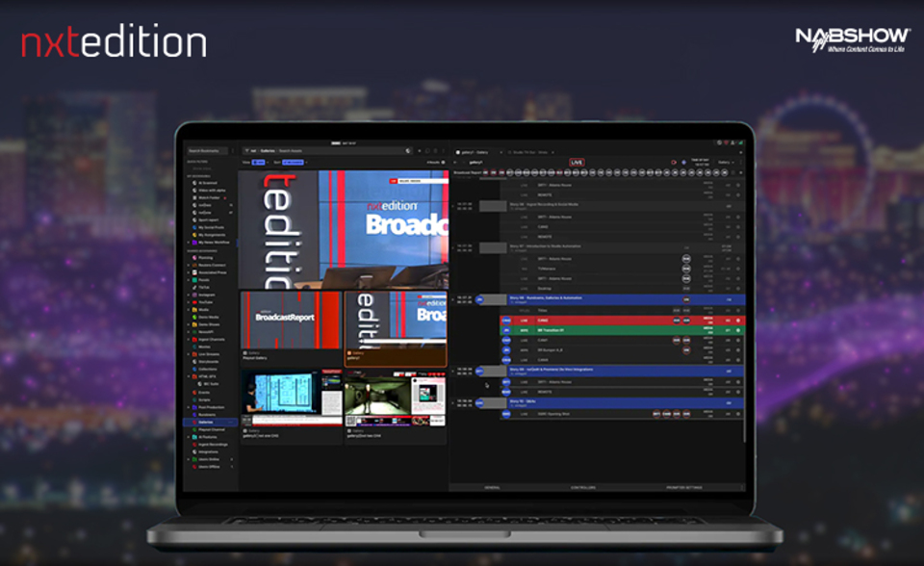The height and width of the screenshot is (566, 924).
Task: Click the CAM2 source icon on the red row
Action: (507, 319)
